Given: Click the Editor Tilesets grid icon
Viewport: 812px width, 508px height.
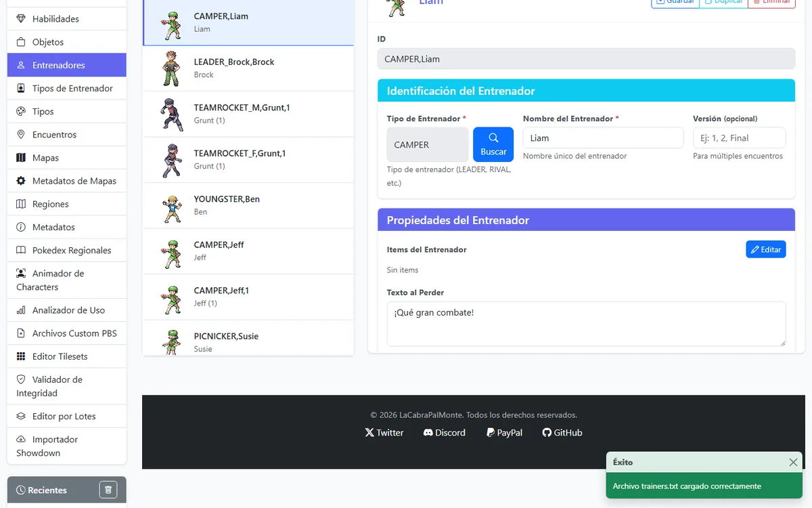Looking at the screenshot, I should point(21,356).
